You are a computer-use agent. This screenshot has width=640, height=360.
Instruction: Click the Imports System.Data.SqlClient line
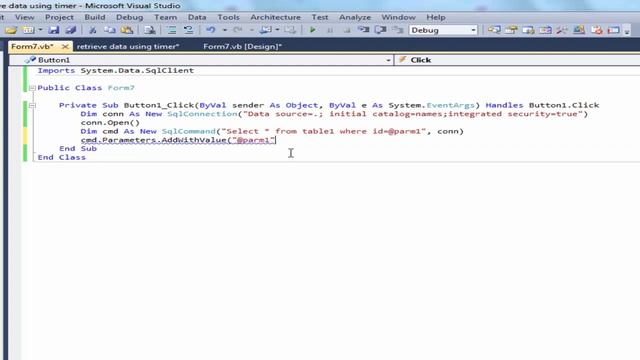click(x=116, y=71)
